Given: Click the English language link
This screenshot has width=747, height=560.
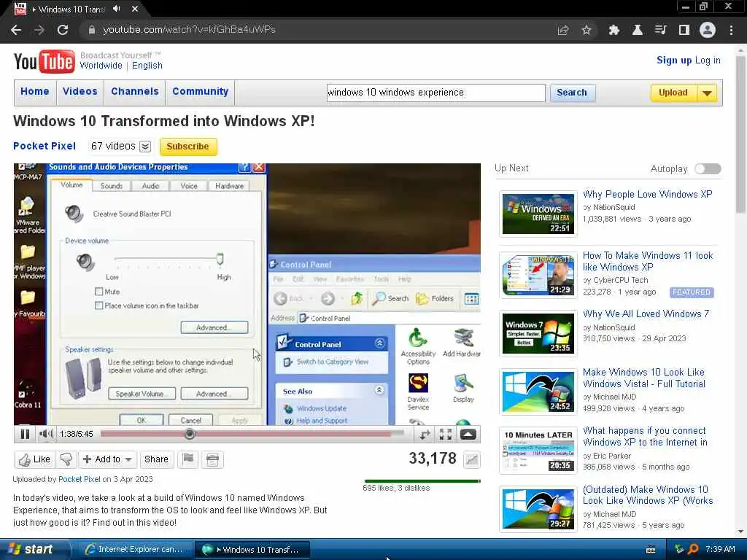Looking at the screenshot, I should click(147, 66).
